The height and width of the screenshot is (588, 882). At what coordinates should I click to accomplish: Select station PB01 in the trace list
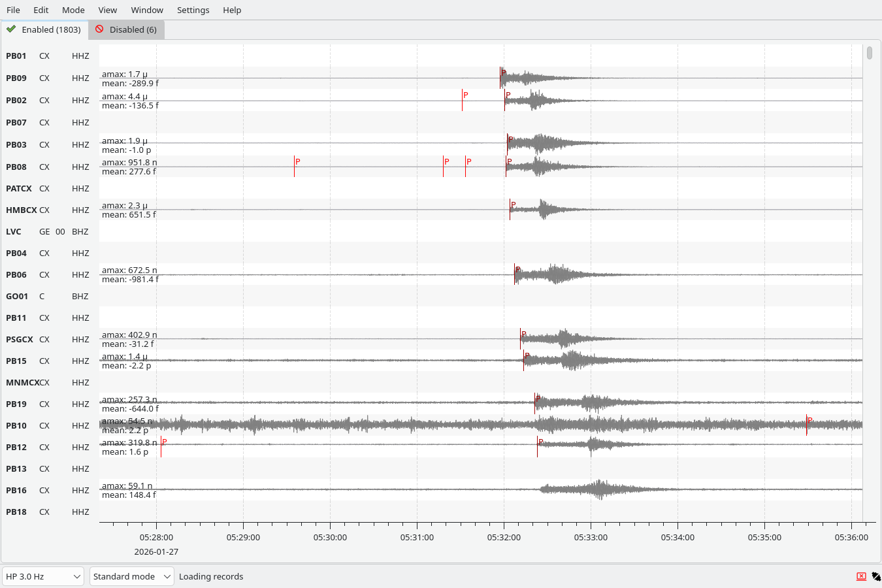click(x=16, y=56)
